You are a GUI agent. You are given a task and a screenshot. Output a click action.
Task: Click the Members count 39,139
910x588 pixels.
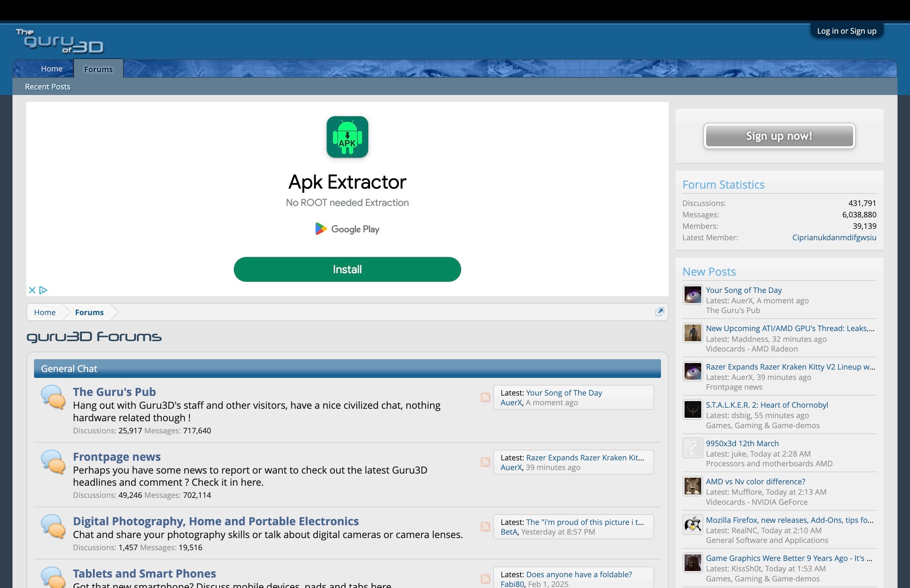pyautogui.click(x=864, y=226)
